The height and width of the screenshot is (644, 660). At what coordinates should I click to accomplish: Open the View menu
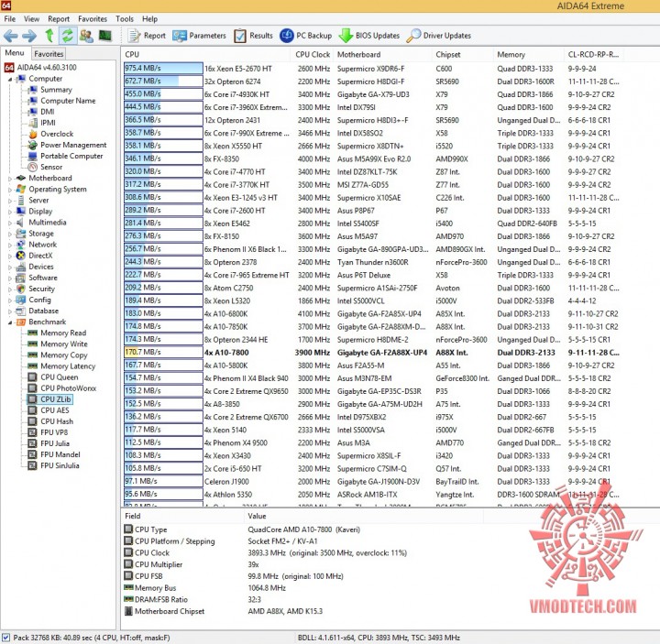[x=31, y=19]
